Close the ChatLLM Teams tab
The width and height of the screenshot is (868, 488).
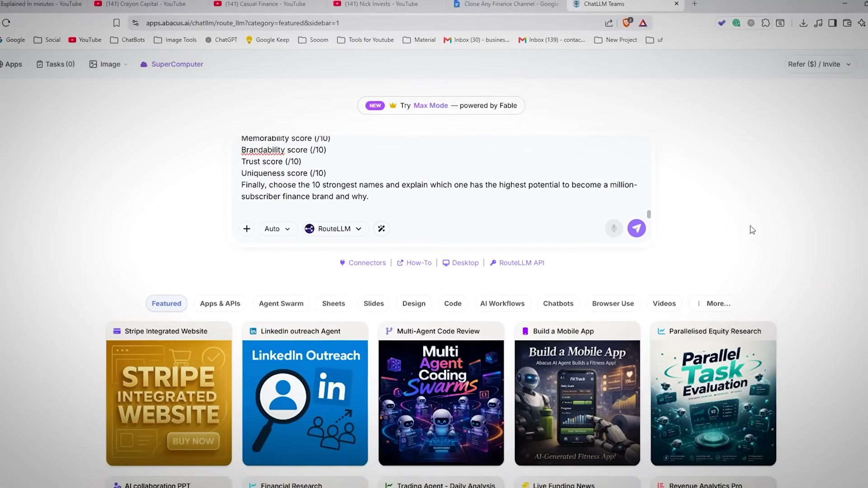coord(676,4)
